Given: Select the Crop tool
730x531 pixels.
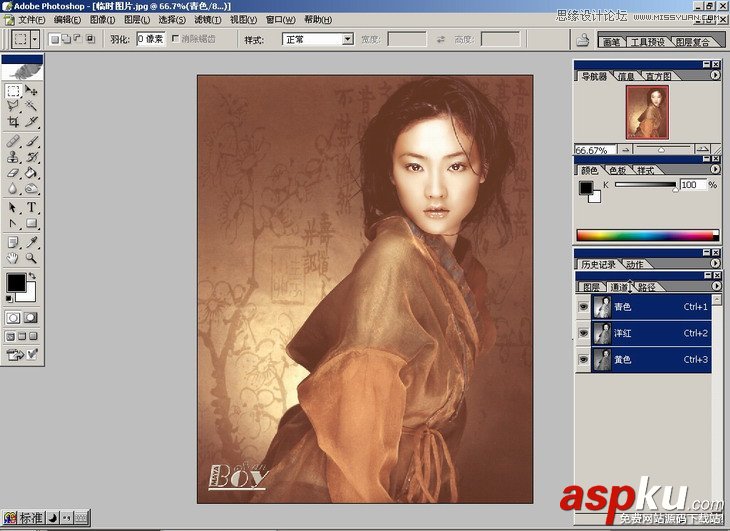Looking at the screenshot, I should point(13,122).
